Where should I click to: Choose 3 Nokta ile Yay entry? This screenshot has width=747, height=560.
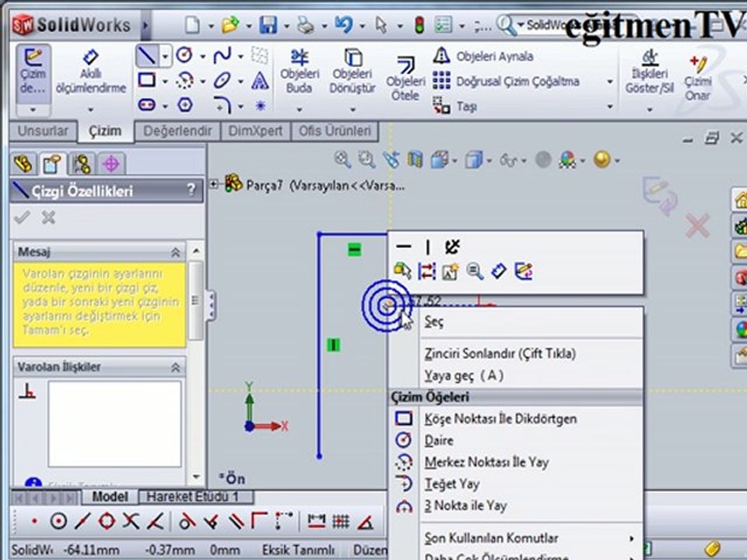[x=514, y=506]
